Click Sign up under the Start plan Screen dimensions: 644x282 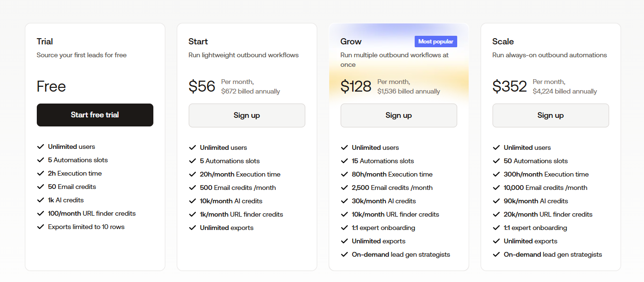[x=247, y=115]
